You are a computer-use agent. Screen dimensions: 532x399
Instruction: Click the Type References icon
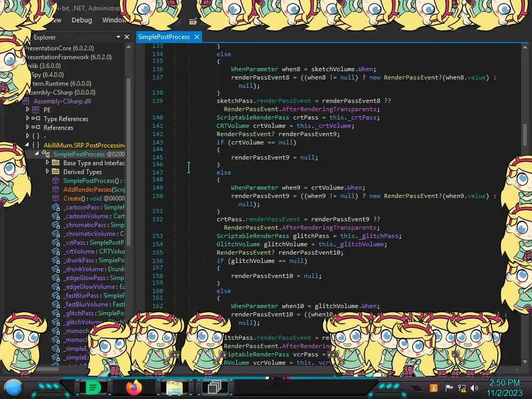click(36, 118)
